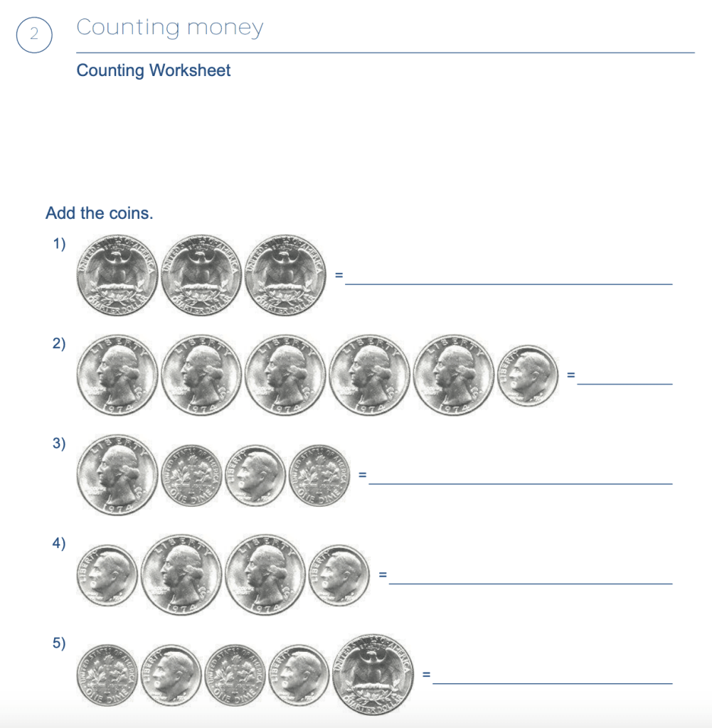Click the fifth 1974 quarter in row 2
This screenshot has width=712, height=728.
(453, 375)
